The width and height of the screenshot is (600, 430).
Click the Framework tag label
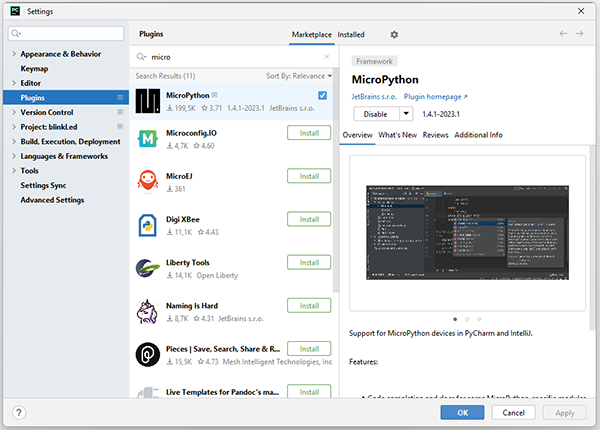[x=374, y=61]
